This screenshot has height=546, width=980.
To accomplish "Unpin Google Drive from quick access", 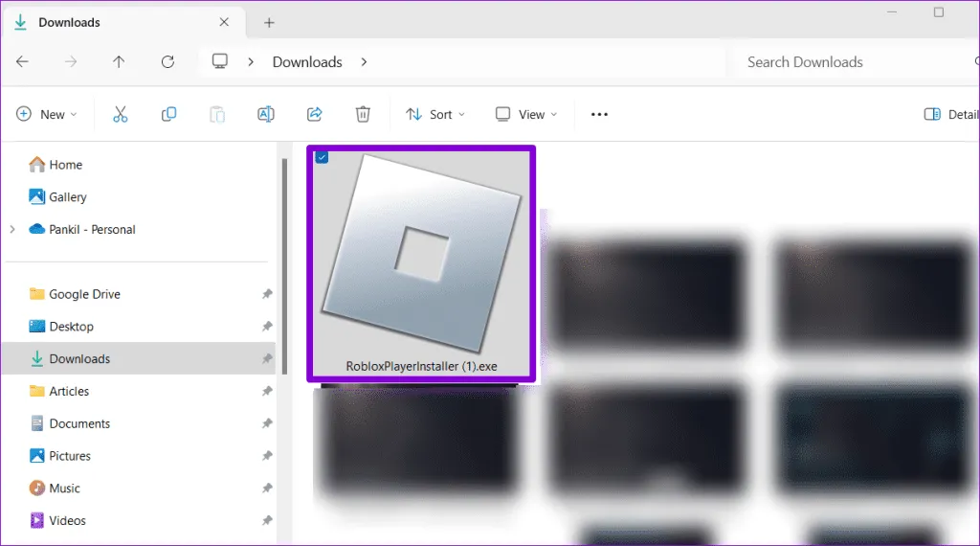I will [x=267, y=295].
